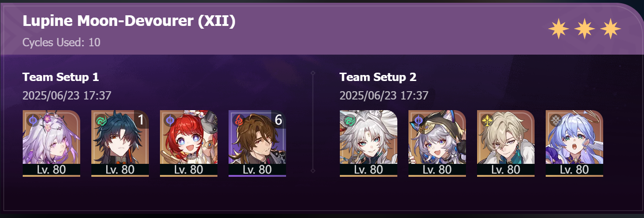
Task: Select the red-haired girl character portrait
Action: click(189, 143)
